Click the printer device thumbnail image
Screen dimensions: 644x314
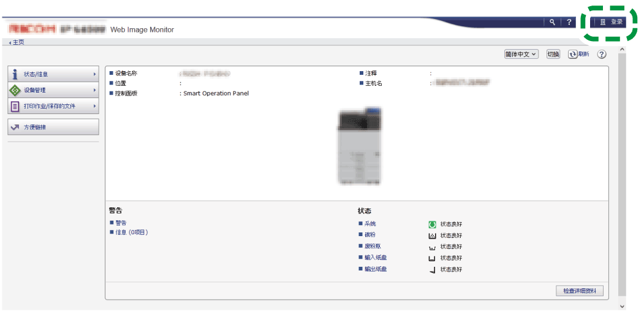(358, 145)
